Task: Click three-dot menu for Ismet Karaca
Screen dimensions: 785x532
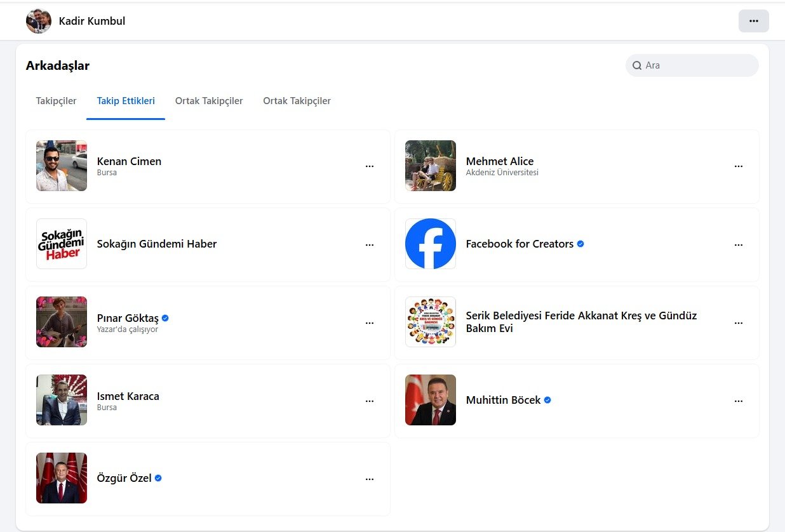Action: click(370, 401)
